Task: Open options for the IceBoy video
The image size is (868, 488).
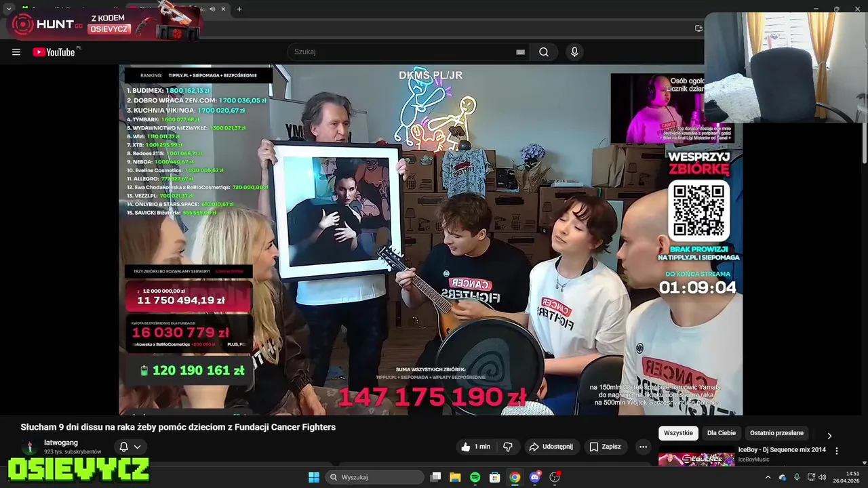Action: coord(836,451)
